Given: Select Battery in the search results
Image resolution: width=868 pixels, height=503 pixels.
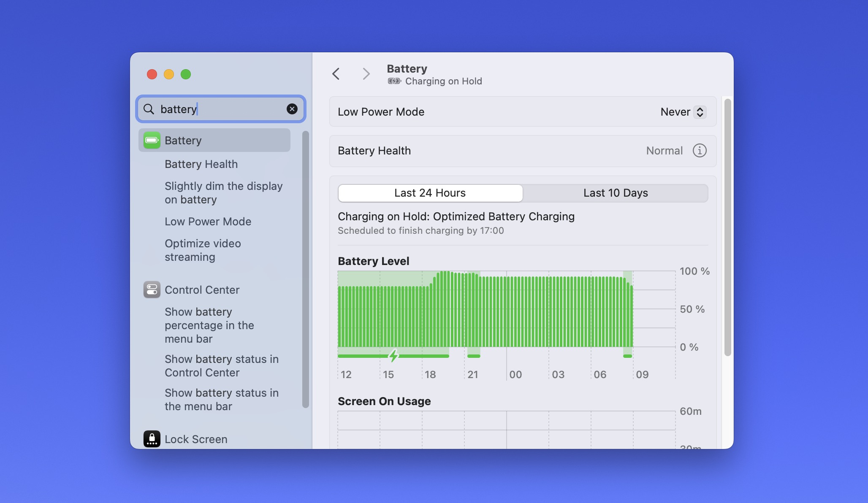Looking at the screenshot, I should coord(214,140).
